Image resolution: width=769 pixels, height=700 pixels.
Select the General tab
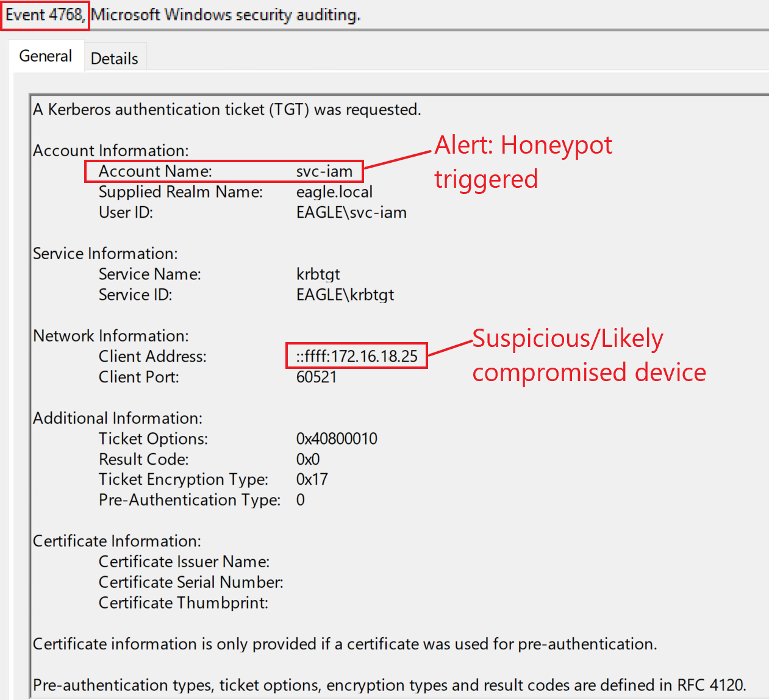click(x=46, y=56)
